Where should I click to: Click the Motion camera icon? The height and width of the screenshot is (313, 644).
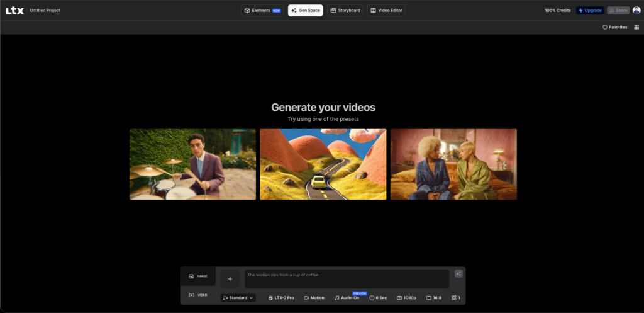(307, 297)
